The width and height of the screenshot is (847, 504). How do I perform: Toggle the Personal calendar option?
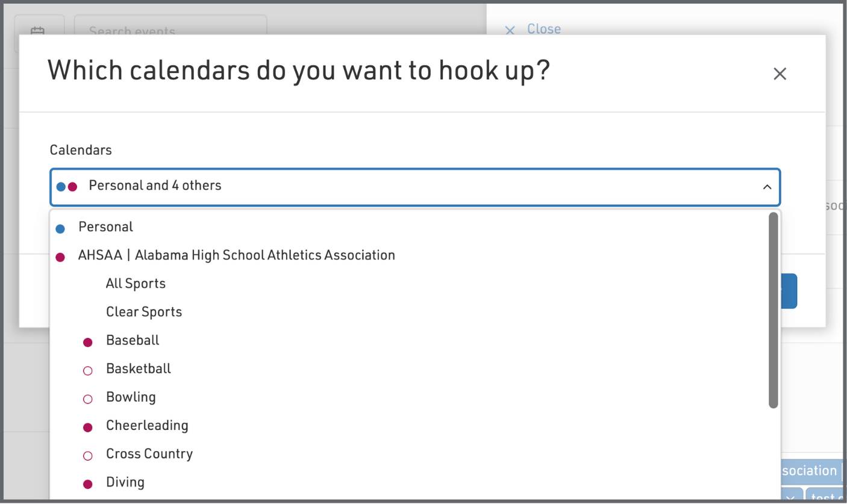coord(106,227)
